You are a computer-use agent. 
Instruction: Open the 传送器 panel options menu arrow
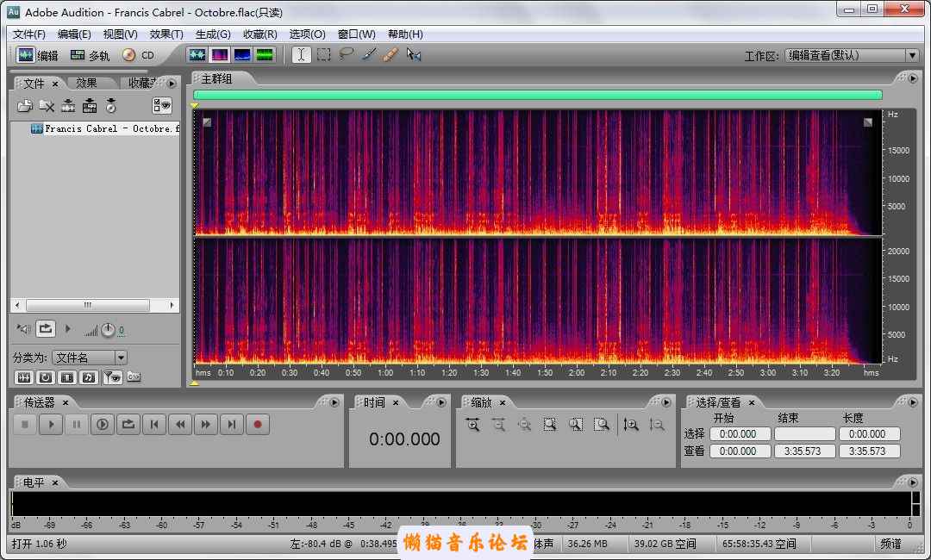[334, 403]
